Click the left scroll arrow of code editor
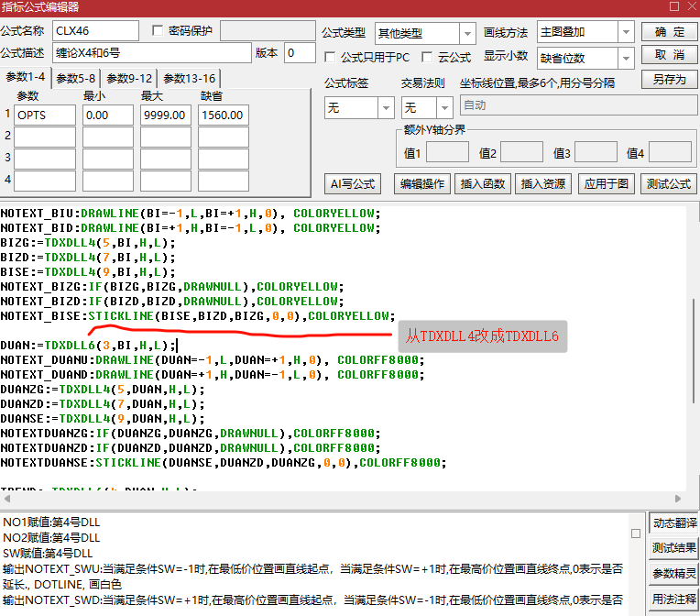Image resolution: width=700 pixels, height=616 pixels. pyautogui.click(x=6, y=499)
